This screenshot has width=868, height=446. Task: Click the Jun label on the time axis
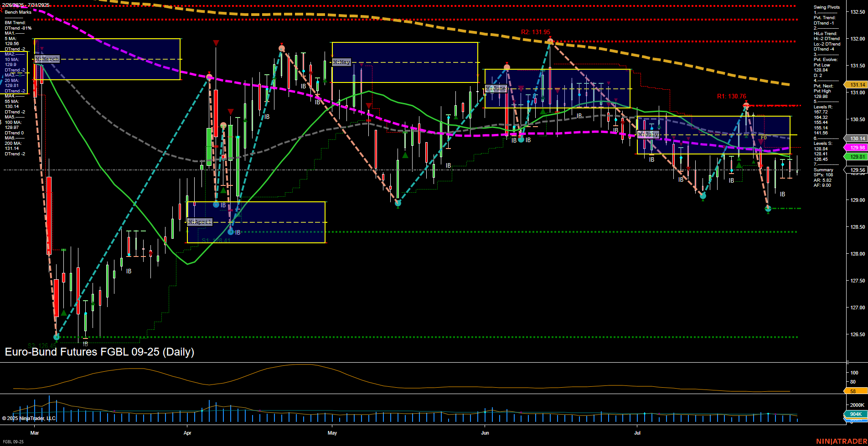coord(485,433)
